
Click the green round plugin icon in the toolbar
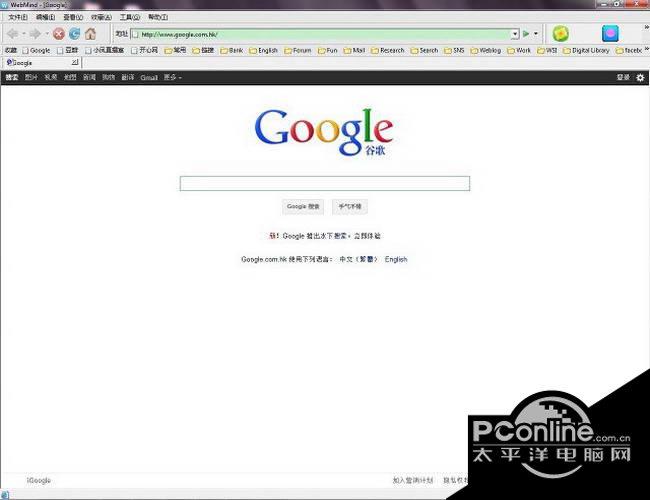point(560,34)
